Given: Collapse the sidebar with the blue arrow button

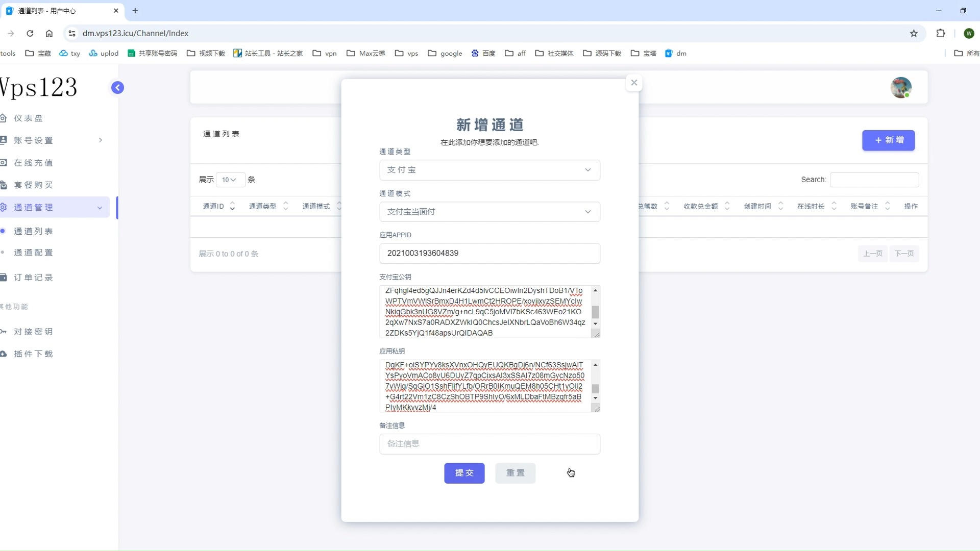Looking at the screenshot, I should point(117,88).
